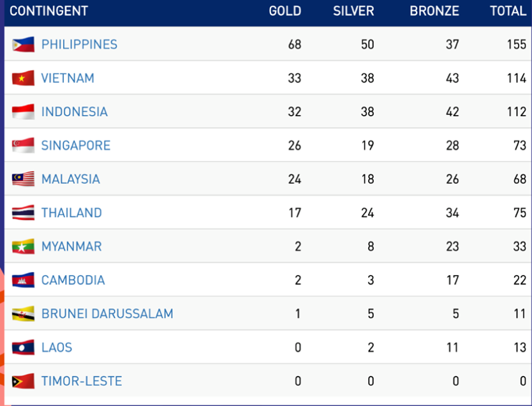
Task: Click the Timor-Leste flag icon
Action: pos(24,382)
